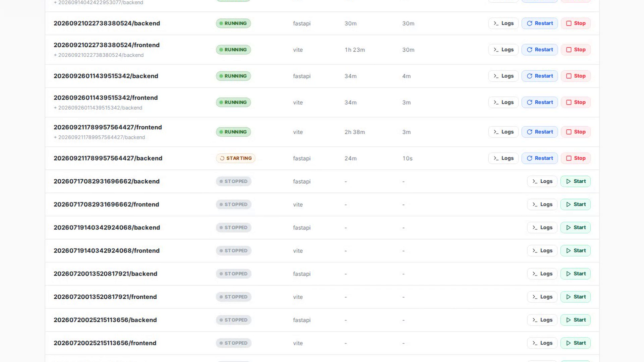The height and width of the screenshot is (362, 644).
Task: Open Logs for 2026092102273838​0524/backend
Action: click(x=503, y=23)
